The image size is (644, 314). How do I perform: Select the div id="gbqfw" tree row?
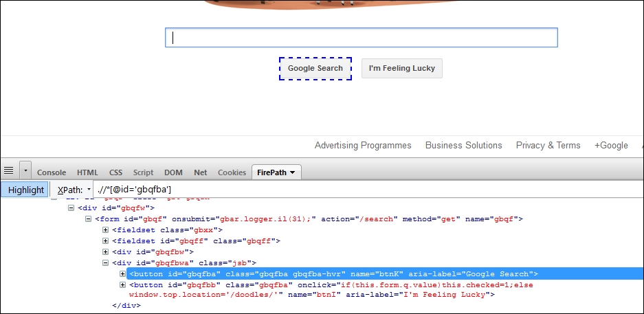(x=116, y=208)
